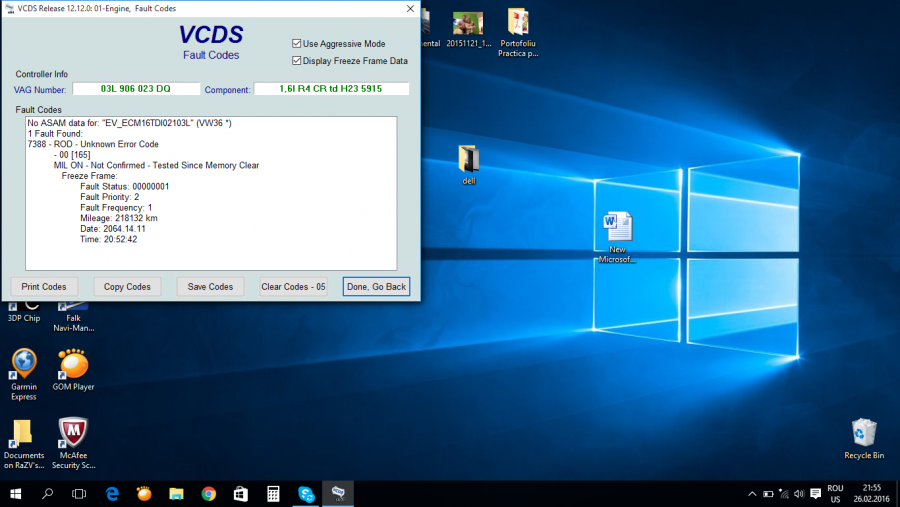This screenshot has width=900, height=507.
Task: Open the Garmin Express desktop shortcut
Action: pos(24,364)
